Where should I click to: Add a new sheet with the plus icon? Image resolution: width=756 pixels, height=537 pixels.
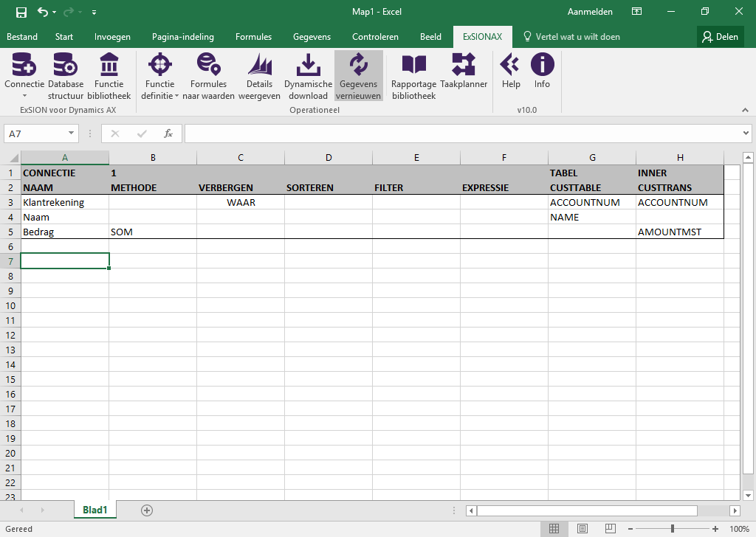(x=147, y=510)
